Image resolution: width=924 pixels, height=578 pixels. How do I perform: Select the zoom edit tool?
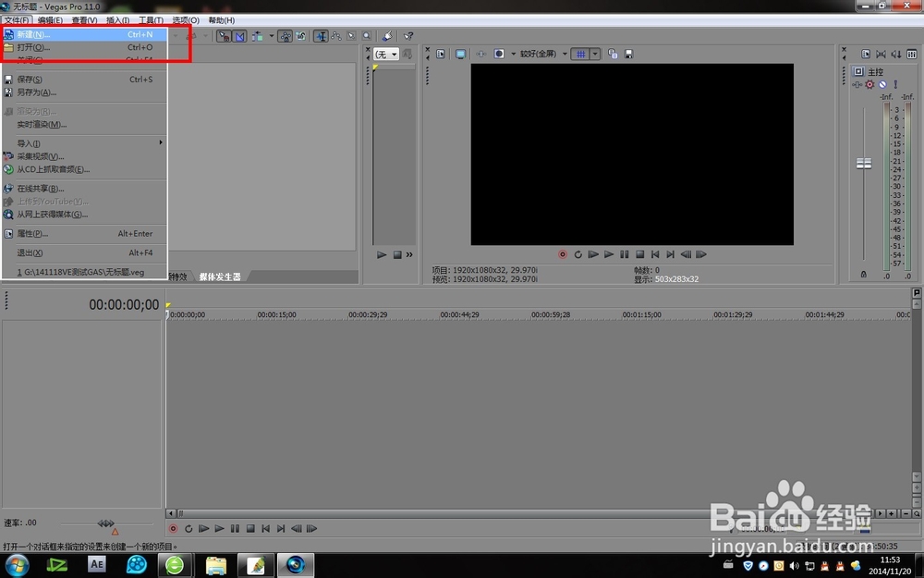click(367, 37)
